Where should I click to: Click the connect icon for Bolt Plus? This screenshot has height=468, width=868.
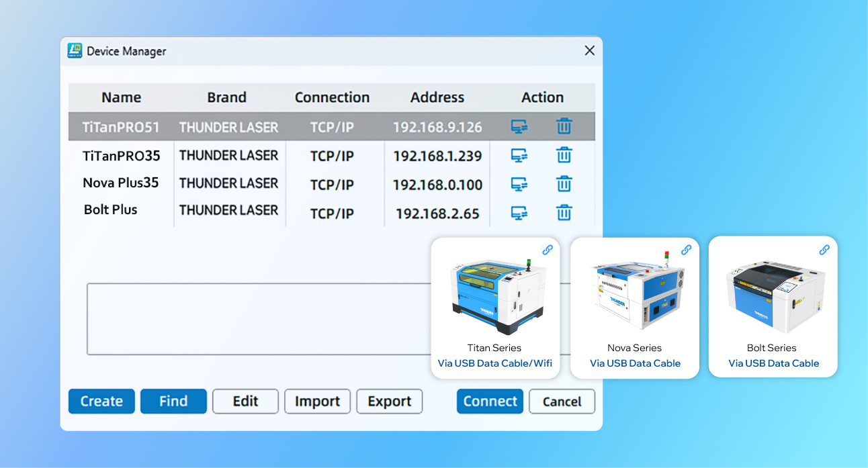pyautogui.click(x=519, y=213)
